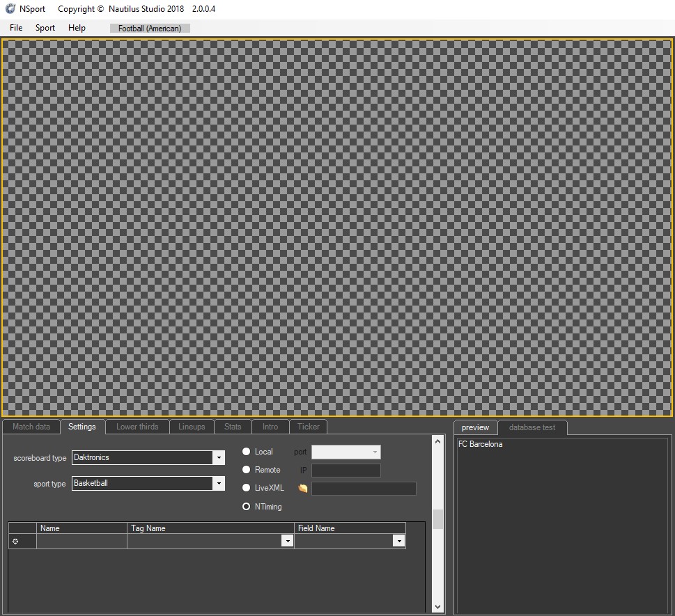Select the Remote connection option
Screen dimensions: 675x616
click(x=246, y=470)
